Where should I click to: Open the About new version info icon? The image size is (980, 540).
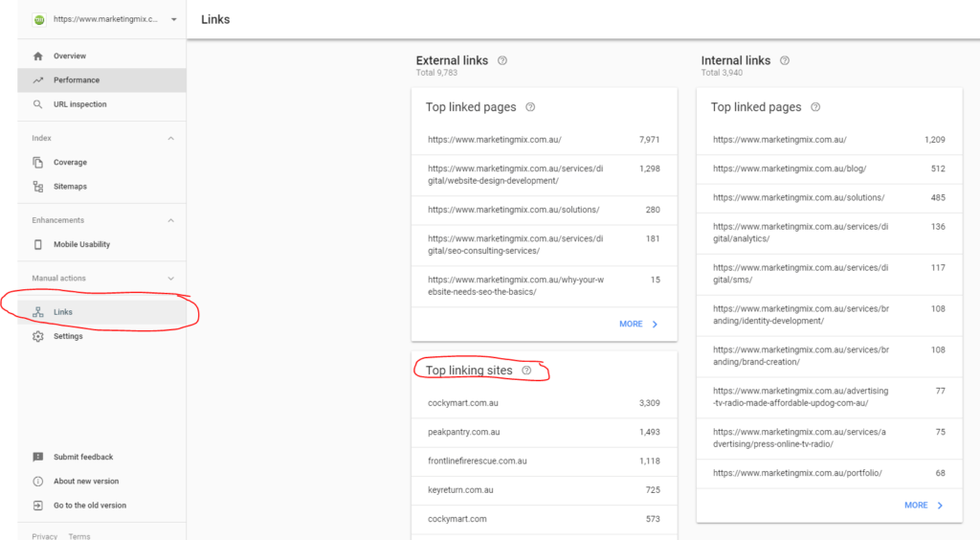pos(38,482)
